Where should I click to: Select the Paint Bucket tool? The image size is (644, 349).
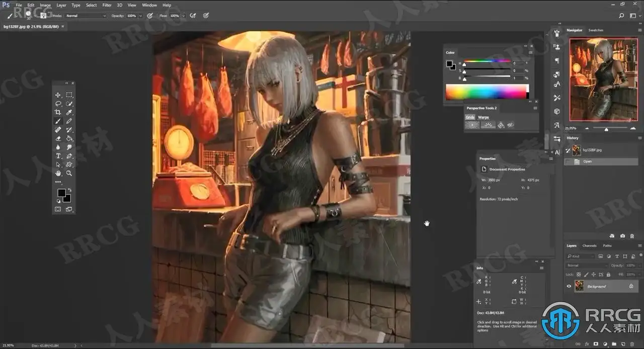pyautogui.click(x=69, y=138)
